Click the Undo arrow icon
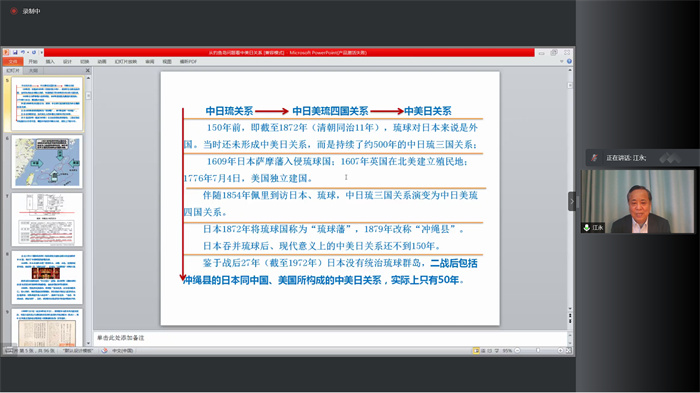700x393 pixels. click(23, 52)
